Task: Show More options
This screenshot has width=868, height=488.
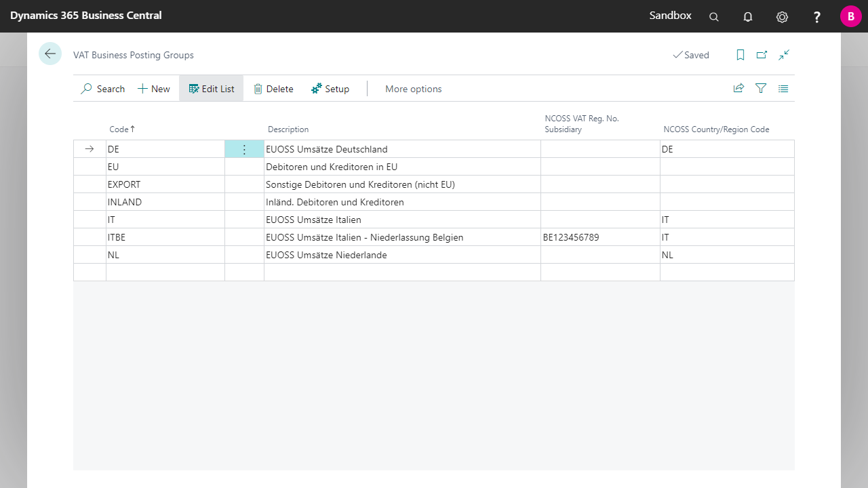Action: tap(414, 89)
